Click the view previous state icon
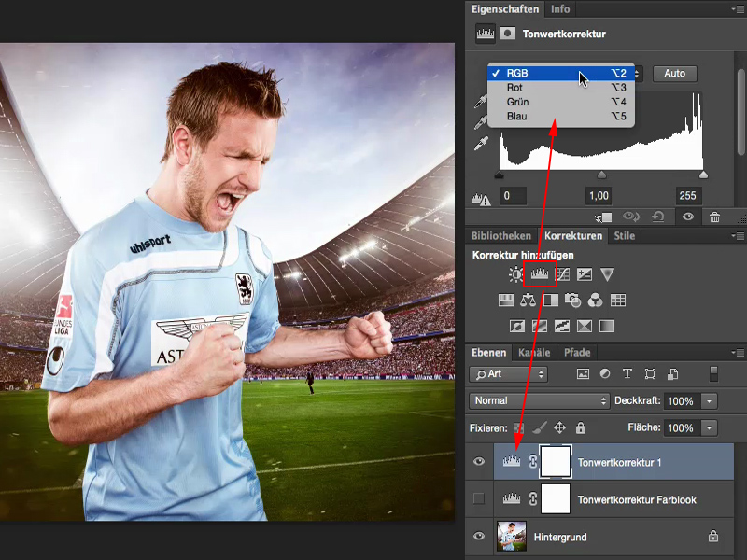Image resolution: width=747 pixels, height=560 pixels. coord(631,217)
